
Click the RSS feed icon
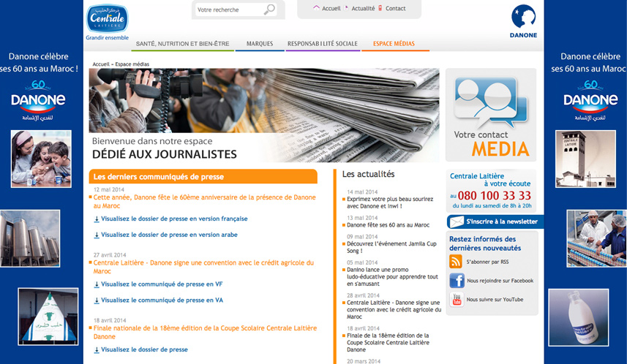coord(456,262)
